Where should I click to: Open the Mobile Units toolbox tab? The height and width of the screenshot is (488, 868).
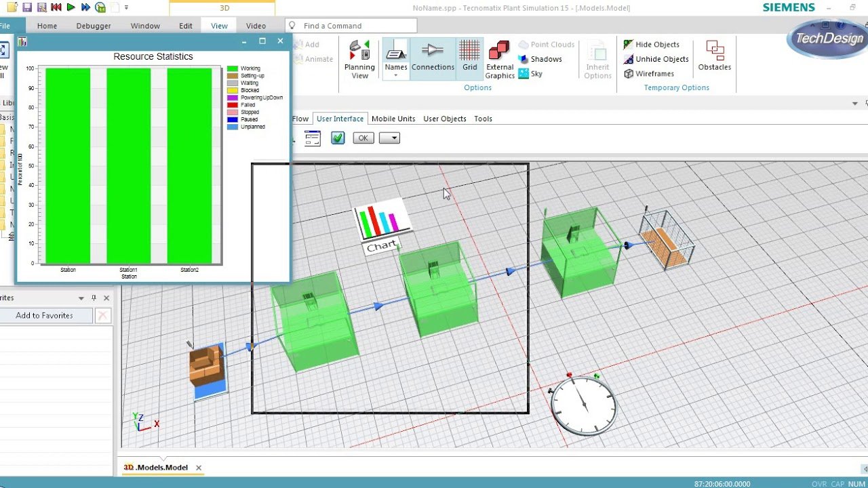tap(393, 119)
